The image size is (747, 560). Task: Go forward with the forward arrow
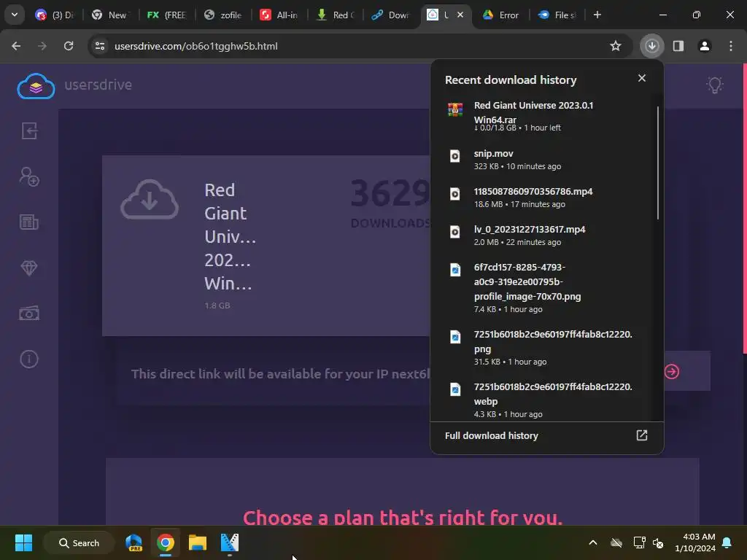[42, 46]
